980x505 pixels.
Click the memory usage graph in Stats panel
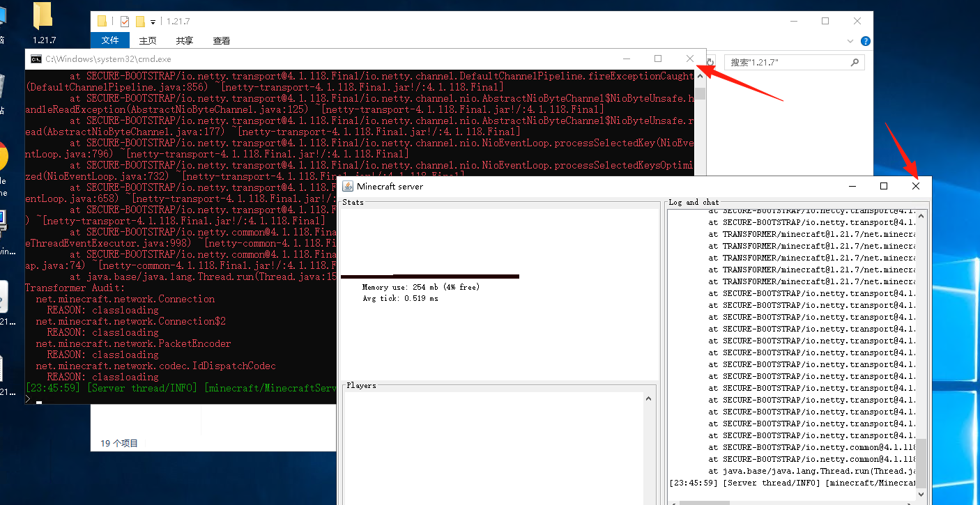[x=430, y=277]
